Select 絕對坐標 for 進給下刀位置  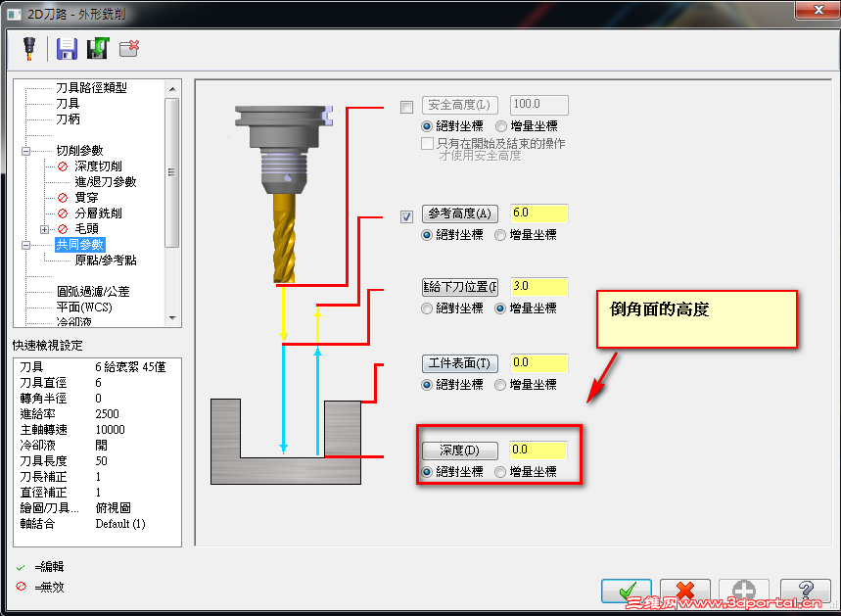(427, 308)
